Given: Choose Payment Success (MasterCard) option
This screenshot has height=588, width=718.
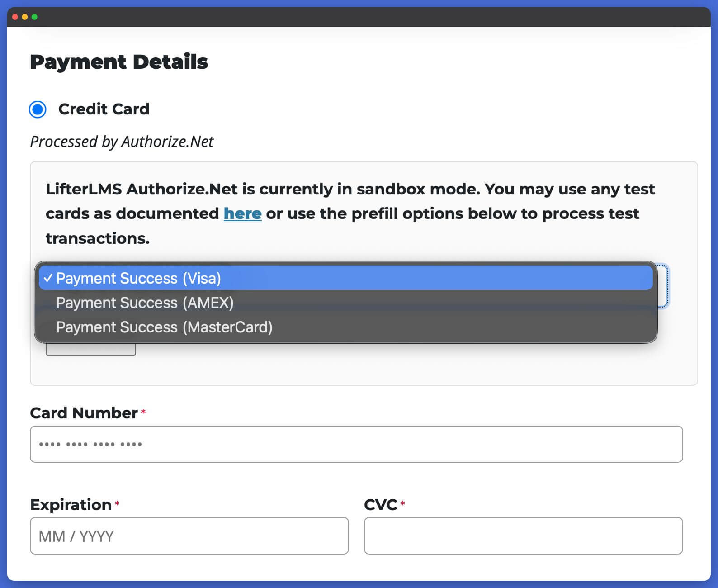Looking at the screenshot, I should click(346, 327).
